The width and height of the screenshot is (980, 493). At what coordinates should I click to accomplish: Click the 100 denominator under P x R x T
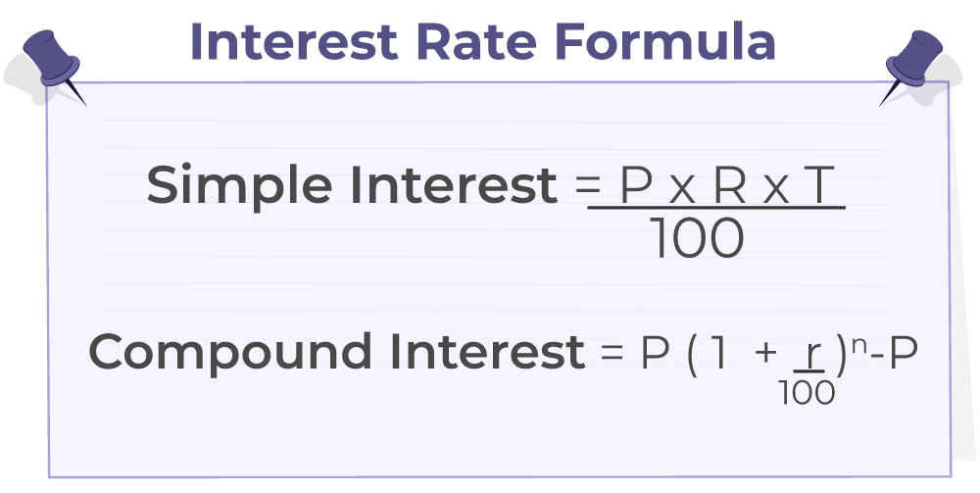coord(697,238)
